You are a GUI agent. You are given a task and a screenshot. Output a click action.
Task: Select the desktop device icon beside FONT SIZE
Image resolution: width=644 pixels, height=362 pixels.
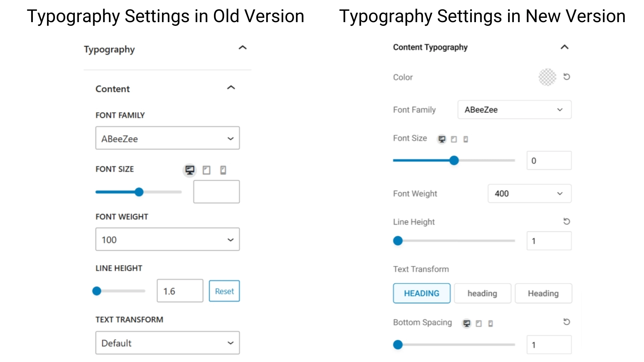(x=190, y=170)
